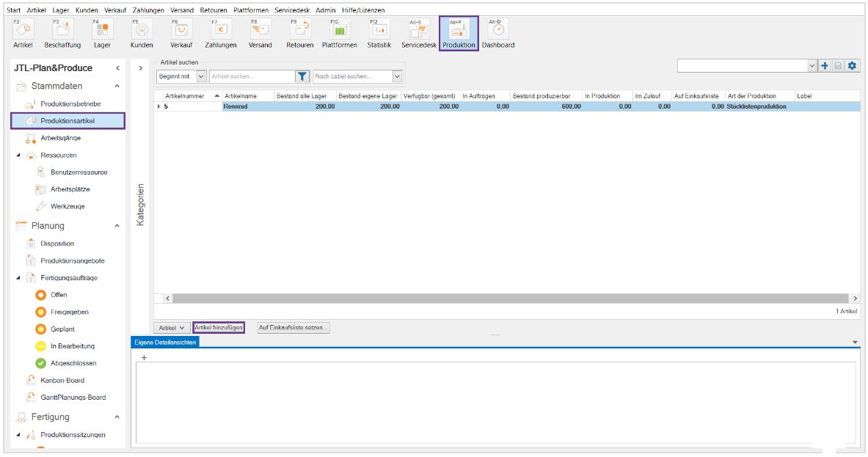Open the Beginnt mit dropdown

tap(201, 76)
